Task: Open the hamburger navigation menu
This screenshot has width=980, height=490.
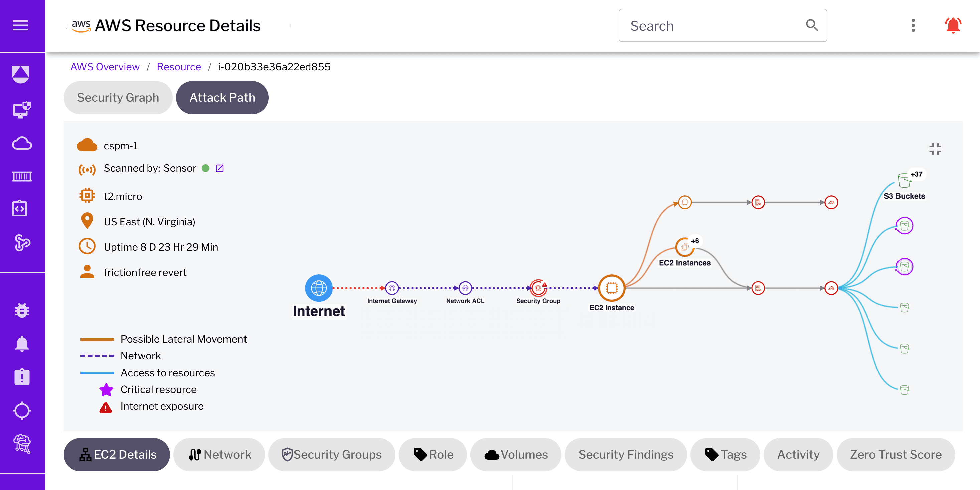Action: (21, 25)
